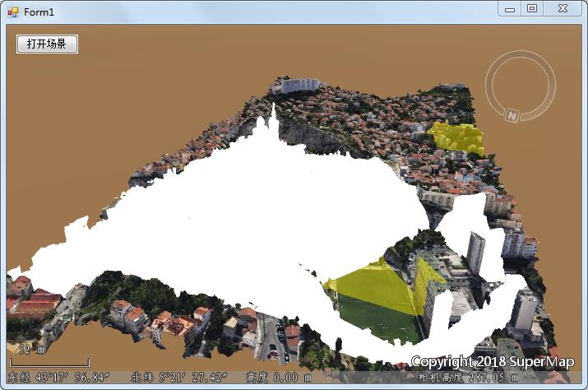Click the Form1 application icon

point(13,12)
